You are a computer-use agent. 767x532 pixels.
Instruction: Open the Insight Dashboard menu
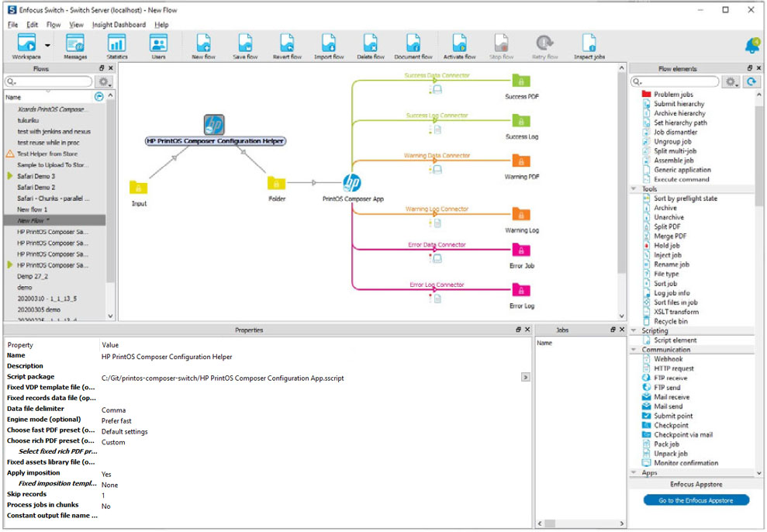pyautogui.click(x=117, y=25)
